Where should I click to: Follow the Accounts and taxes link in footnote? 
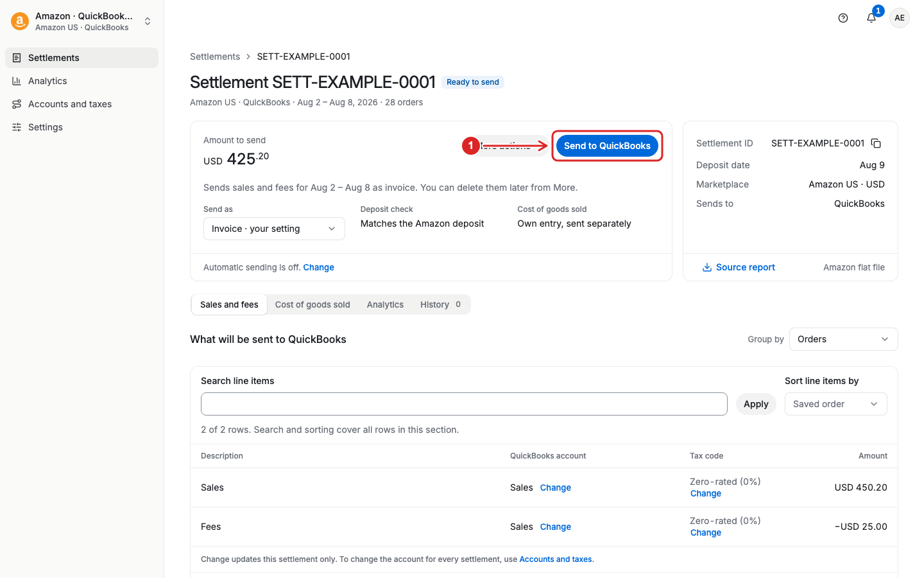556,559
